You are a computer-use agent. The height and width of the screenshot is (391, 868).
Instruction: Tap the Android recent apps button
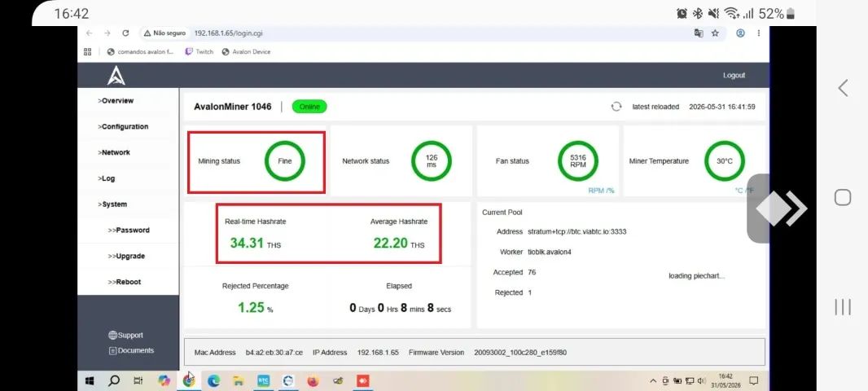(843, 307)
